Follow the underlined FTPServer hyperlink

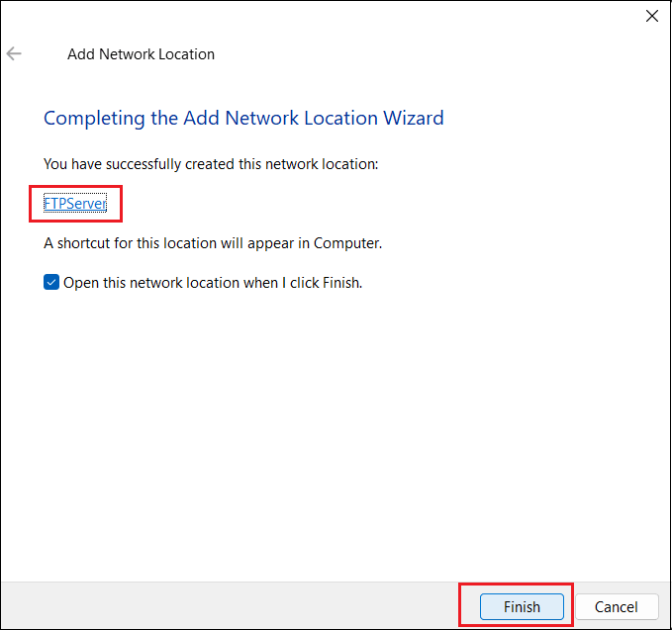[x=75, y=203]
